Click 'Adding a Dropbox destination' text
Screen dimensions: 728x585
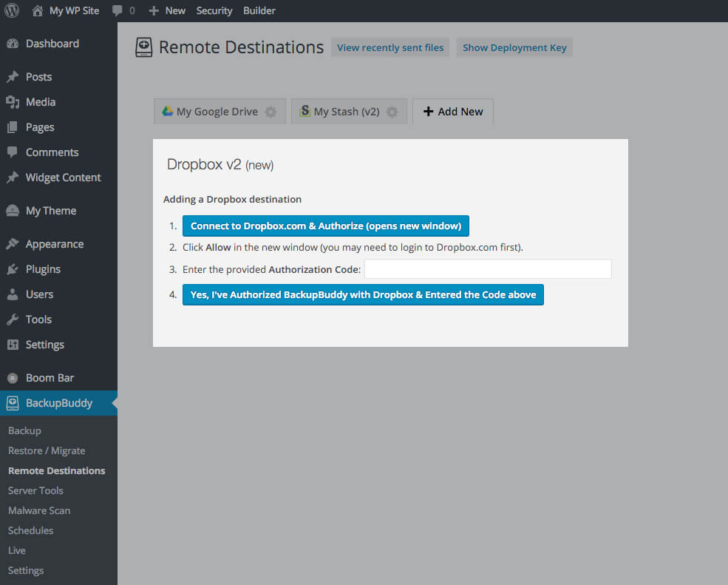click(232, 200)
